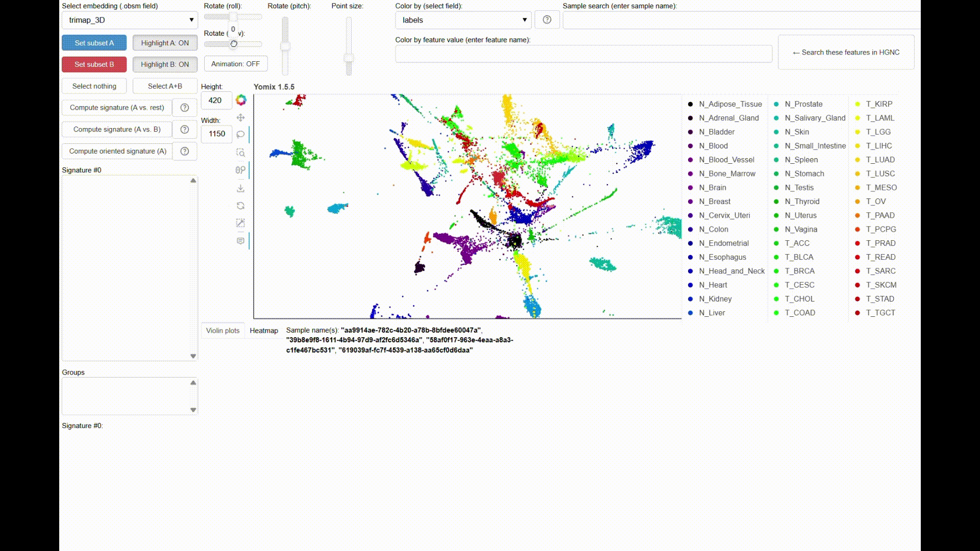Viewport: 980px width, 551px height.
Task: Click the Point size slider handle
Action: coord(349,58)
